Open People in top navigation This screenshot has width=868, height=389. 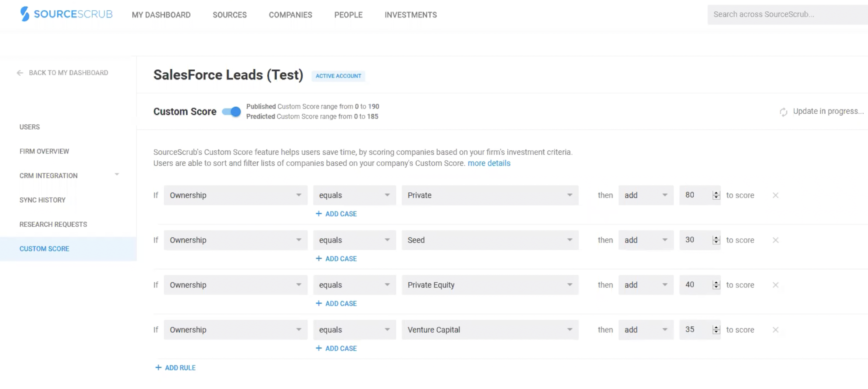point(348,15)
